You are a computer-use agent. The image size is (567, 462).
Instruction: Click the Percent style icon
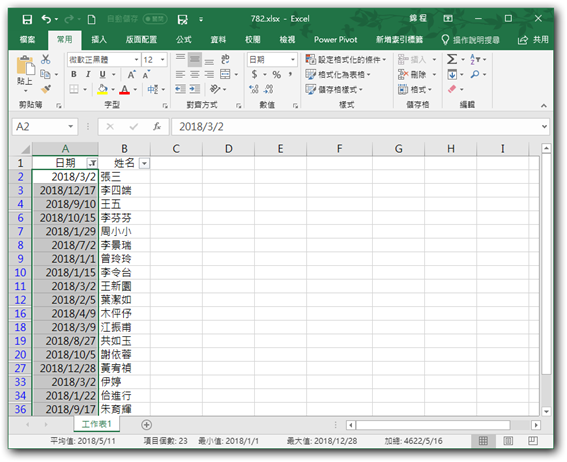pyautogui.click(x=277, y=74)
